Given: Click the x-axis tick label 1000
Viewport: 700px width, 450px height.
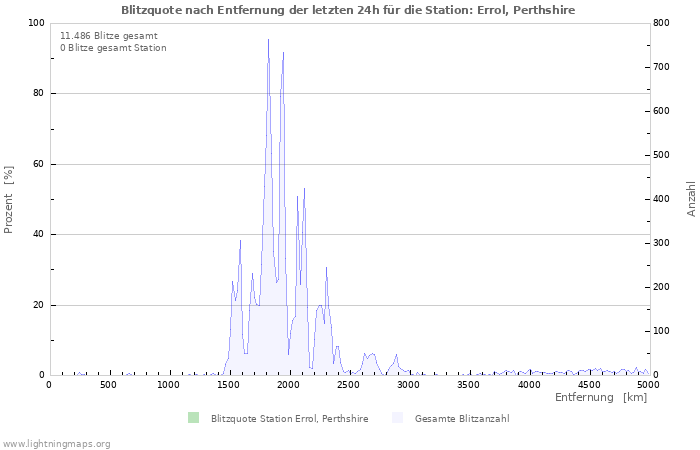Looking at the screenshot, I should pyautogui.click(x=168, y=385).
